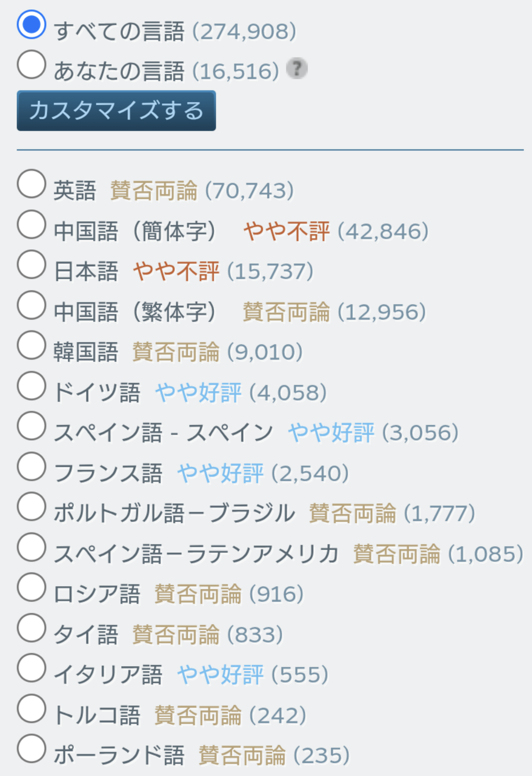Select スペイン語－ラテンアメリカ option
This screenshot has height=776, width=532.
pos(32,547)
